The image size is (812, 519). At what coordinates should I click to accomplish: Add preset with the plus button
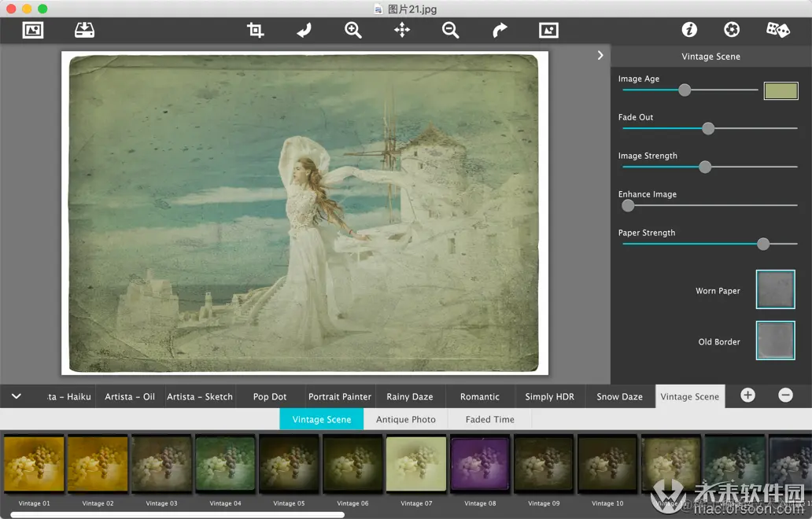click(x=747, y=396)
